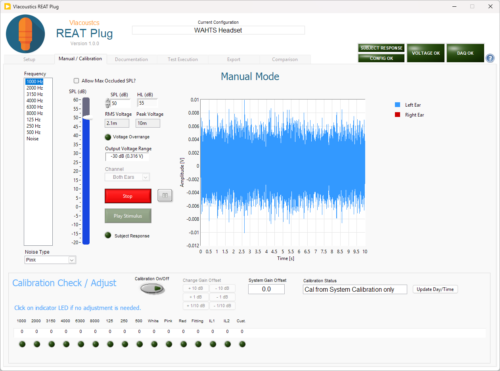Click the 3150 Hz calibration indicator LED
Image resolution: width=500 pixels, height=371 pixels.
(52, 344)
